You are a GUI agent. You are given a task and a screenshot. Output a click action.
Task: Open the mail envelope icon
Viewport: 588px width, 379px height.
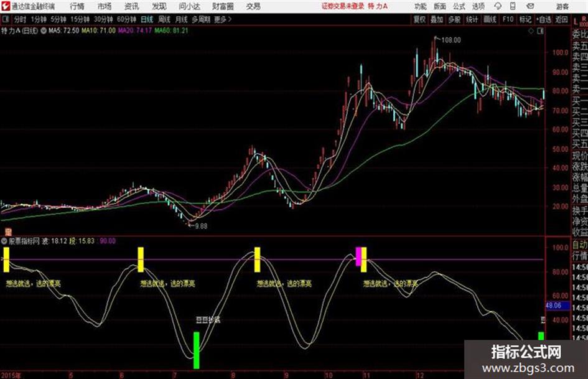tap(530, 6)
